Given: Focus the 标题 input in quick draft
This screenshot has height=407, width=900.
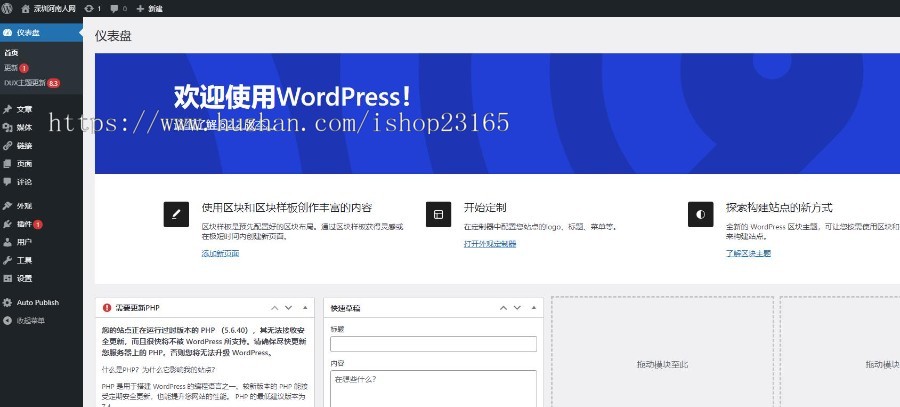Looking at the screenshot, I should click(x=433, y=344).
